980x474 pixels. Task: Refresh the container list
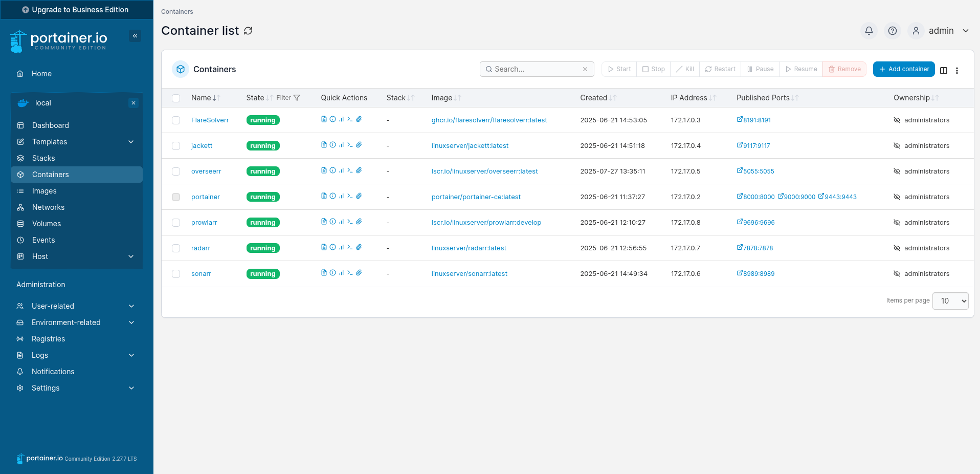point(248,31)
